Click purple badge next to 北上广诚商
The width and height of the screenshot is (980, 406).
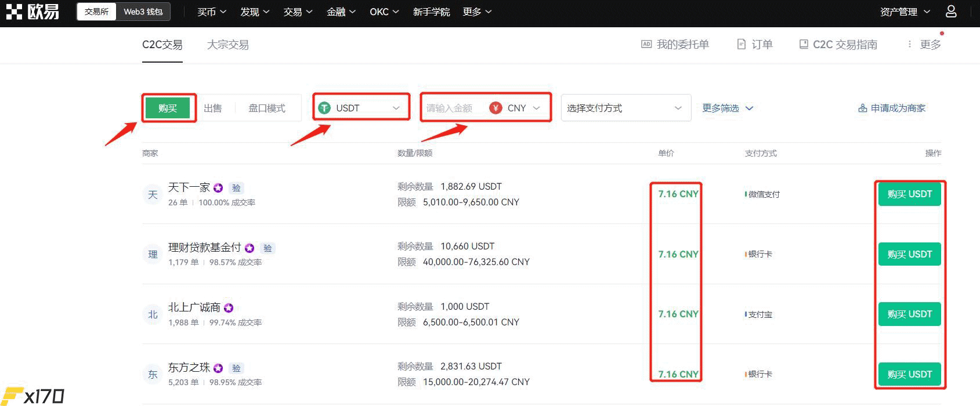pyautogui.click(x=229, y=308)
